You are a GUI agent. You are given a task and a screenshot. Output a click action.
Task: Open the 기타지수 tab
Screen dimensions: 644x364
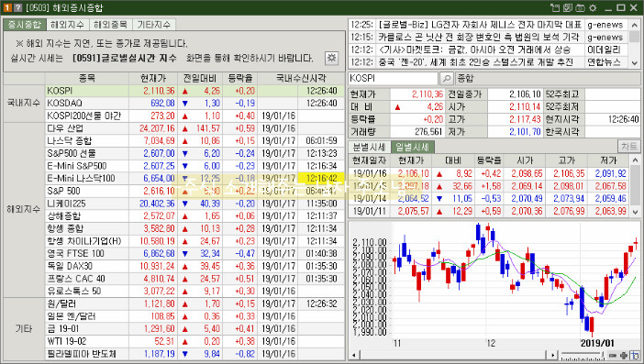[x=154, y=25]
